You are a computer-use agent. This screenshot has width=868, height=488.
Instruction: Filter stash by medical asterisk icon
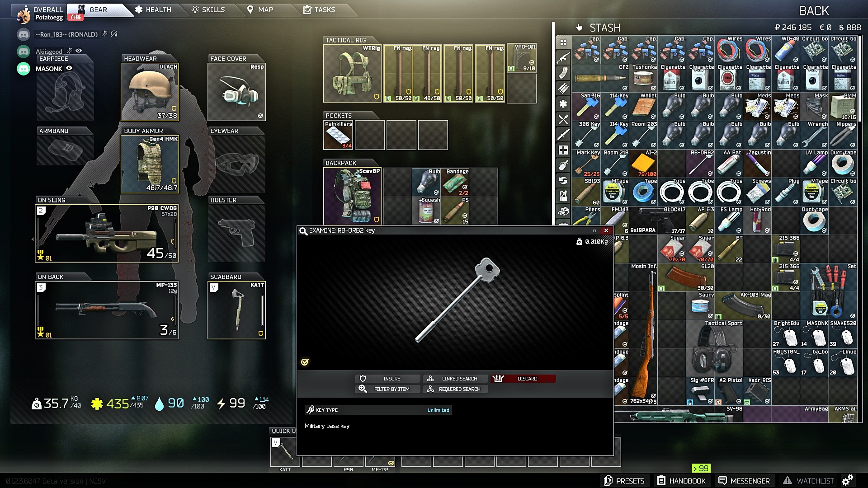click(x=563, y=104)
